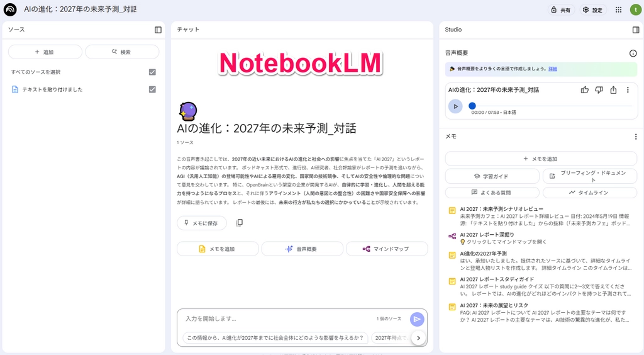This screenshot has height=355, width=644.
Task: Click the 詳細 link in the audio banner
Action: click(552, 69)
